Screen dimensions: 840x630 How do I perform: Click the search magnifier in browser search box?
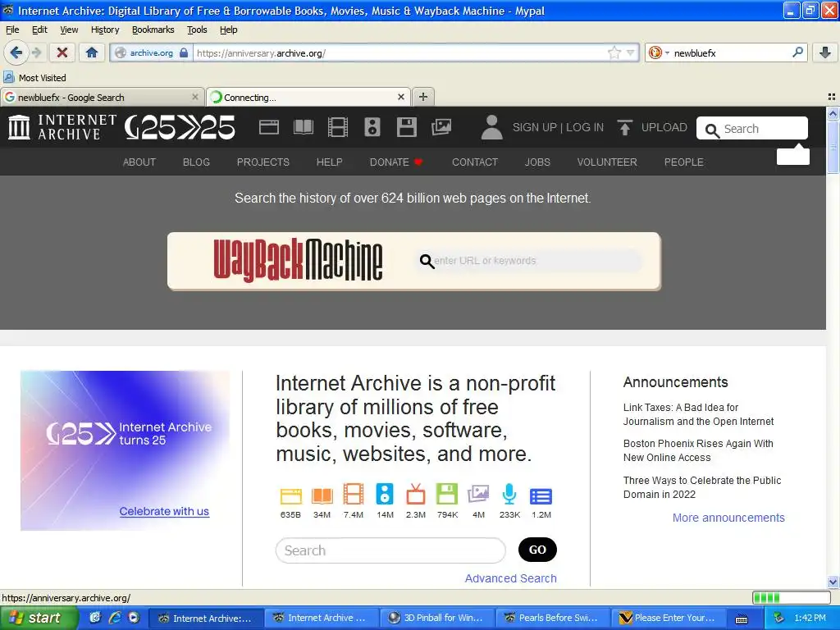797,52
